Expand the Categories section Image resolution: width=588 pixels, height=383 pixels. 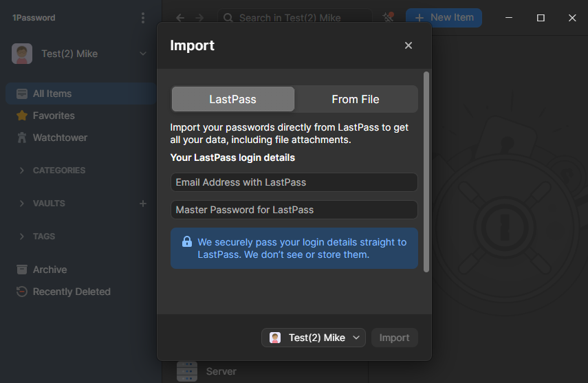(x=22, y=171)
